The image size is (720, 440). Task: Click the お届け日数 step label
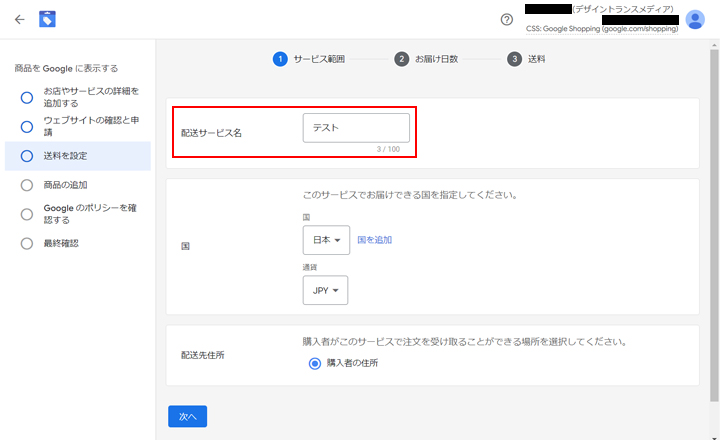click(x=436, y=59)
